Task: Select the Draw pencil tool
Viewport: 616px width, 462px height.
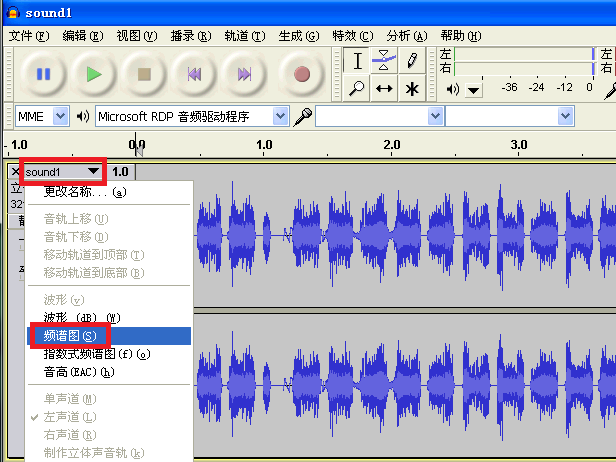Action: 412,60
